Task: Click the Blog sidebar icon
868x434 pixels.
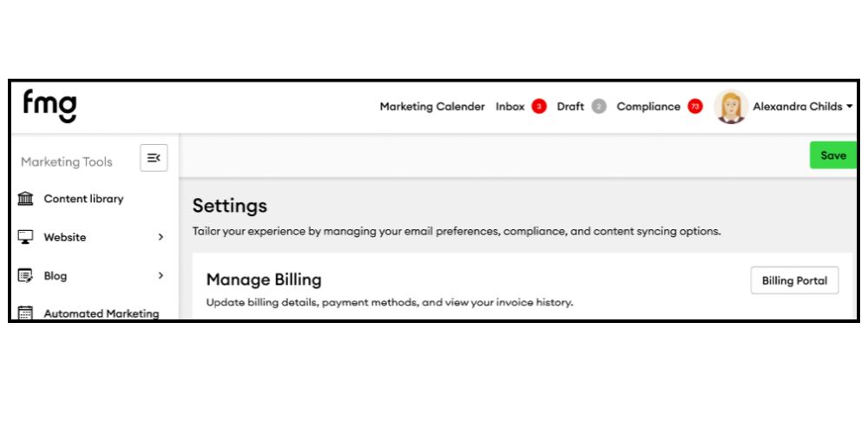Action: (26, 276)
